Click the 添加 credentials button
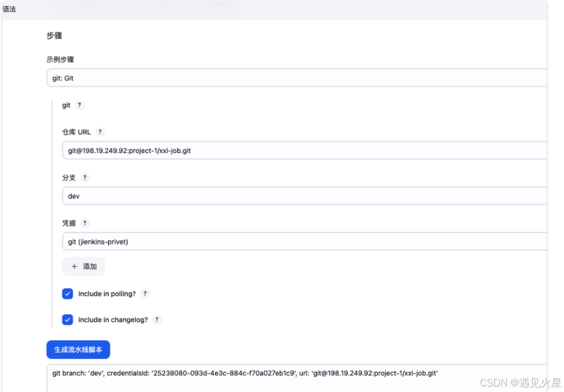This screenshot has width=564, height=392. click(83, 267)
